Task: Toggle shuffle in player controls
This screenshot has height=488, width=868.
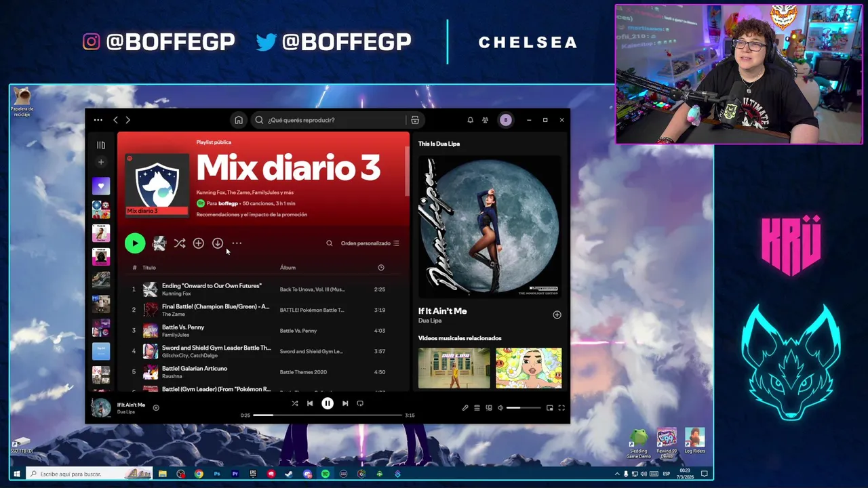Action: (295, 403)
